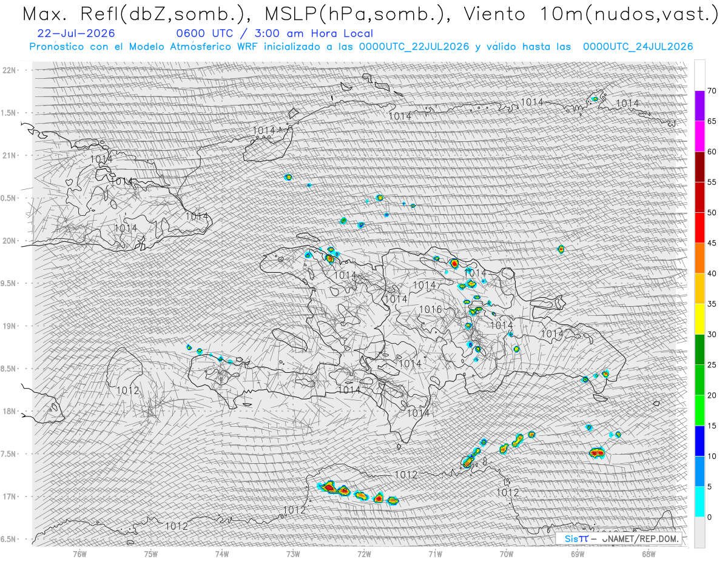This screenshot has height=562, width=728.
Task: Click the "21N" latitude axis label
Action: (x=9, y=155)
